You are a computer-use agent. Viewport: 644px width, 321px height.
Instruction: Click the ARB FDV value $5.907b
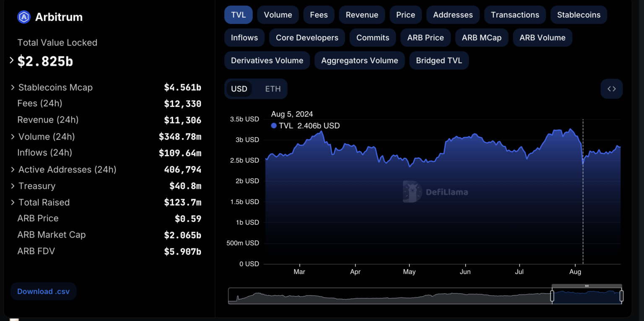(183, 251)
